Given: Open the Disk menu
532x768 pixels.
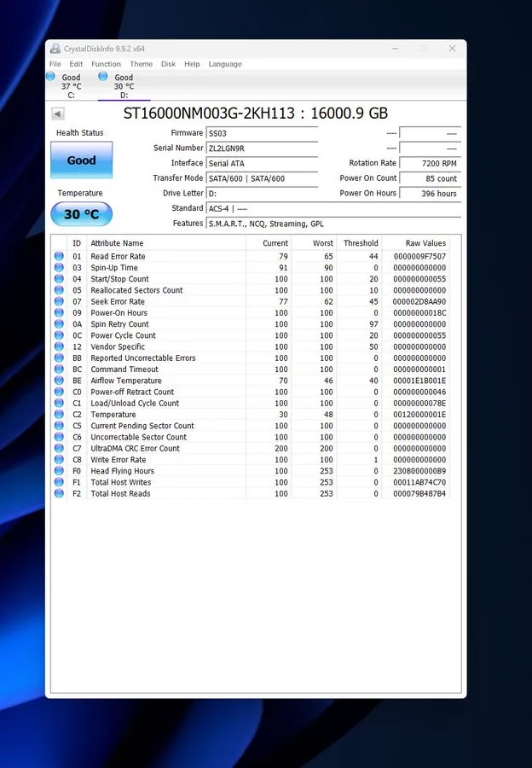Looking at the screenshot, I should coord(168,64).
